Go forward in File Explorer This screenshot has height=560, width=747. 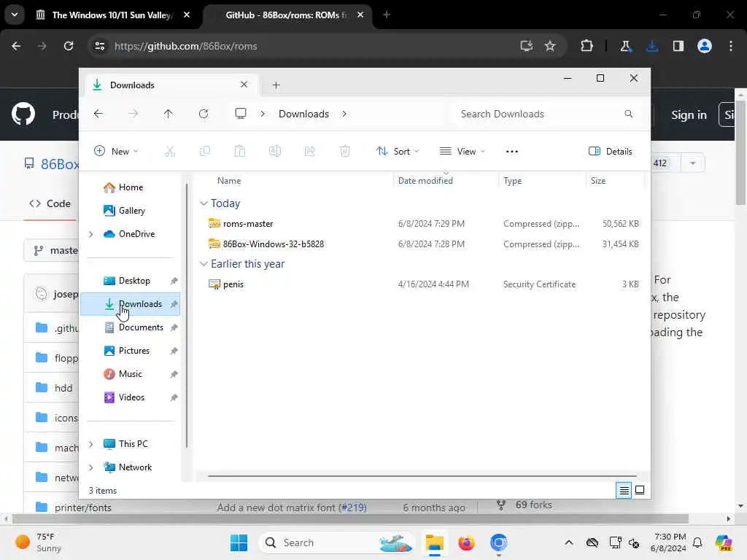pos(133,114)
